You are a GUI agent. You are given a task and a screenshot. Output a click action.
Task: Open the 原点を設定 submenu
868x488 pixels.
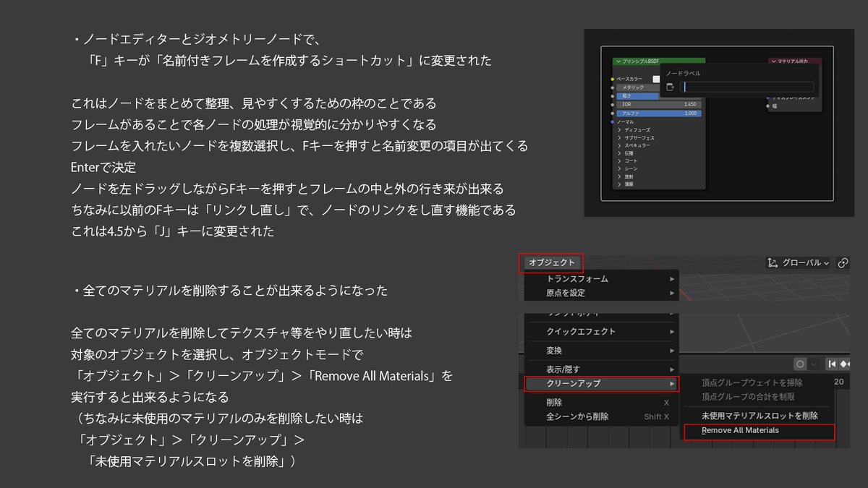[602, 293]
